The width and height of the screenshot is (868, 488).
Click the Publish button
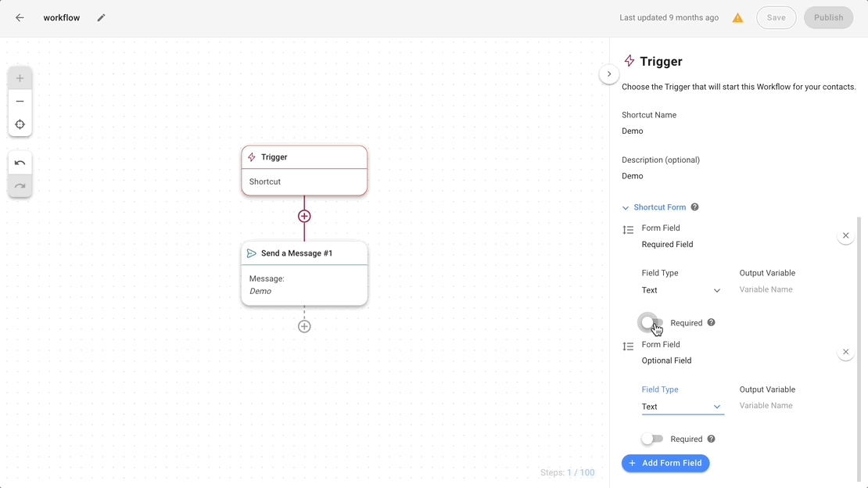pyautogui.click(x=828, y=18)
